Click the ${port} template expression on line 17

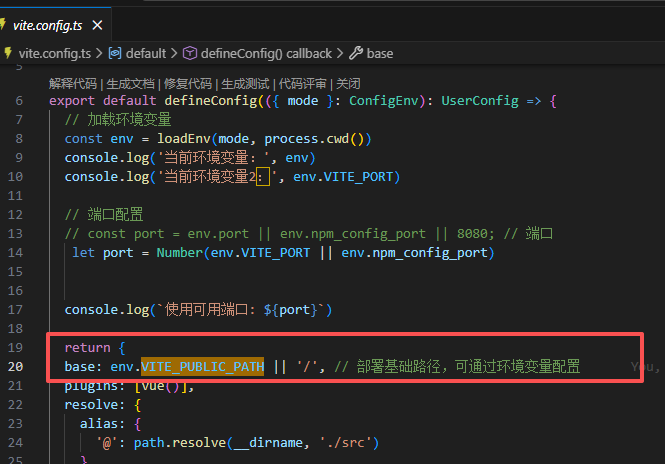291,310
